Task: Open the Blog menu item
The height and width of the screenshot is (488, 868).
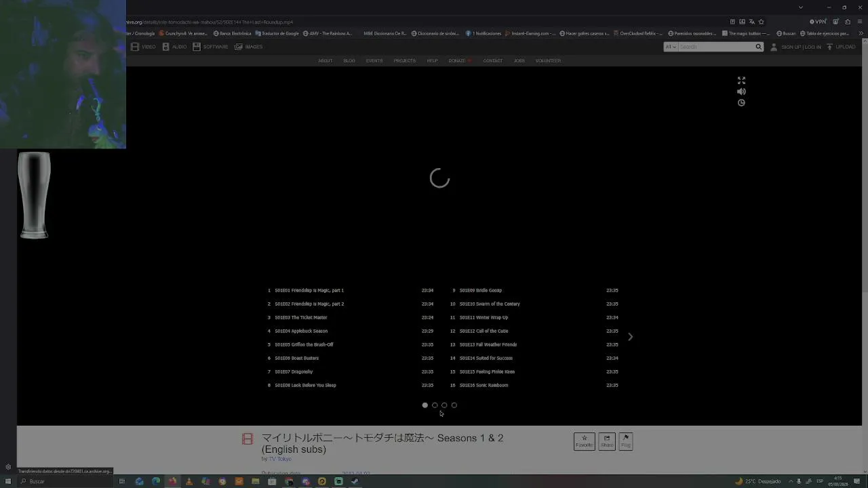Action: coord(349,61)
